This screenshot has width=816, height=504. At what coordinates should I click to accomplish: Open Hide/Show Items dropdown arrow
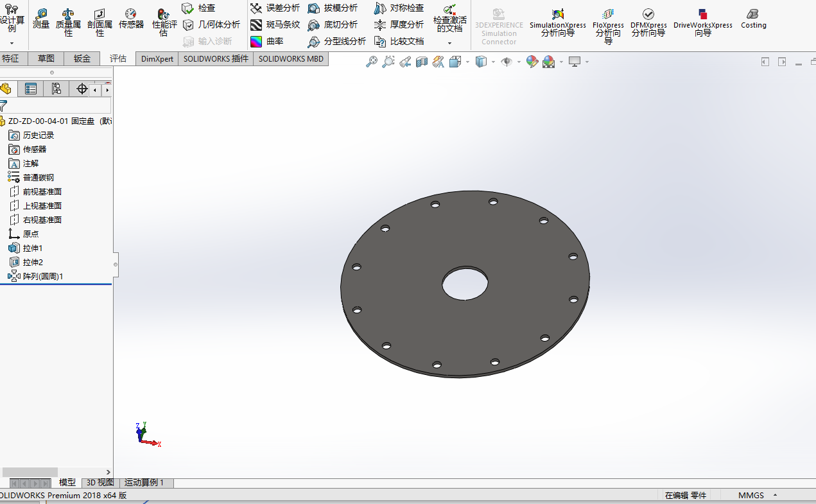(519, 62)
